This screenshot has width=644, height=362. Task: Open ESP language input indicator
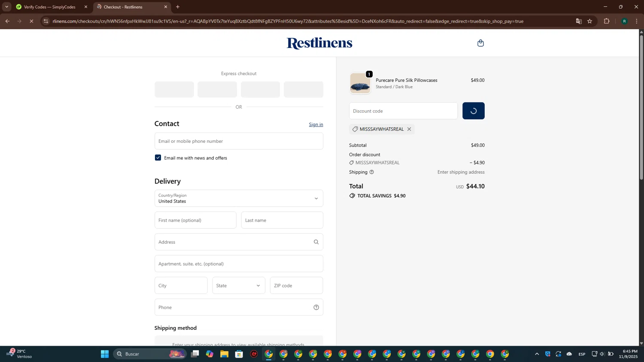click(582, 354)
